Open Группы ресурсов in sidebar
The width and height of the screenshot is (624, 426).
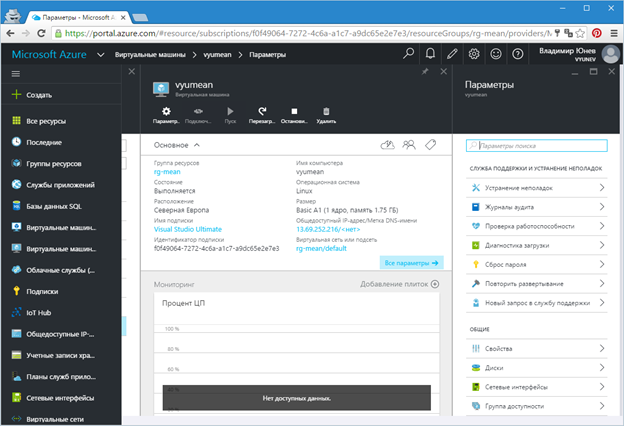pos(61,163)
